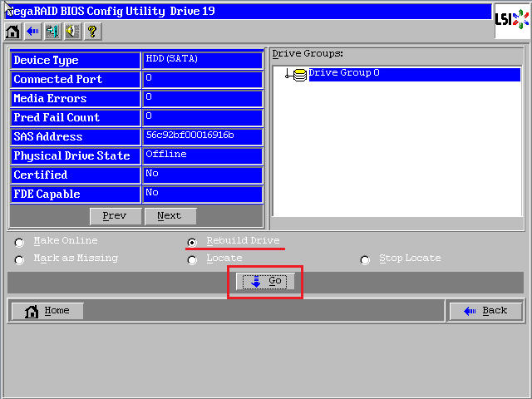532x399 pixels.
Task: Select Drive Group 0 in the tree
Action: (x=344, y=73)
